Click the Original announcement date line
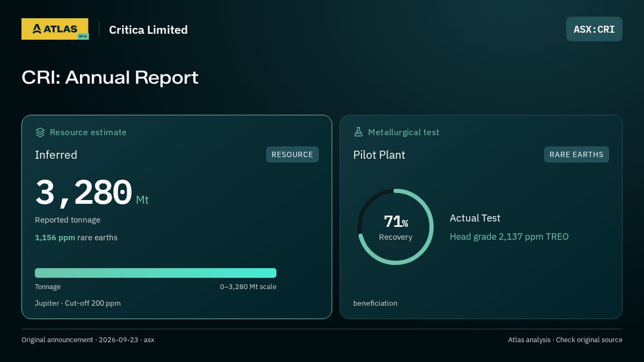The image size is (644, 362). pos(88,340)
